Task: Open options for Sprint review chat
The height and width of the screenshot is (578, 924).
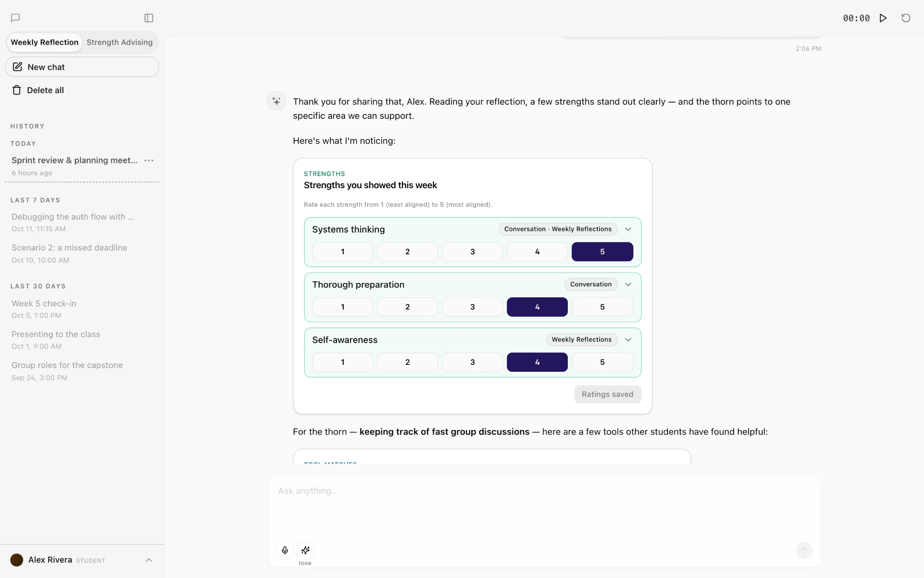Action: 149,160
